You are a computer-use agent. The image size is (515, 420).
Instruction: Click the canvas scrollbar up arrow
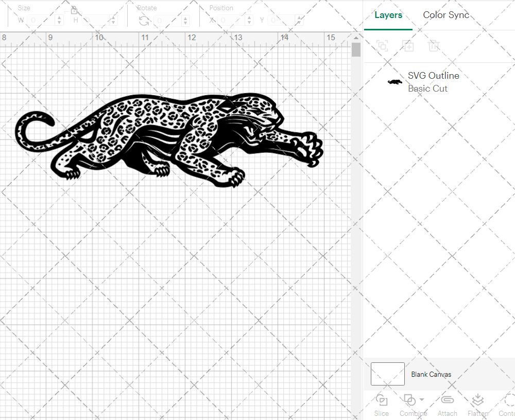point(356,39)
